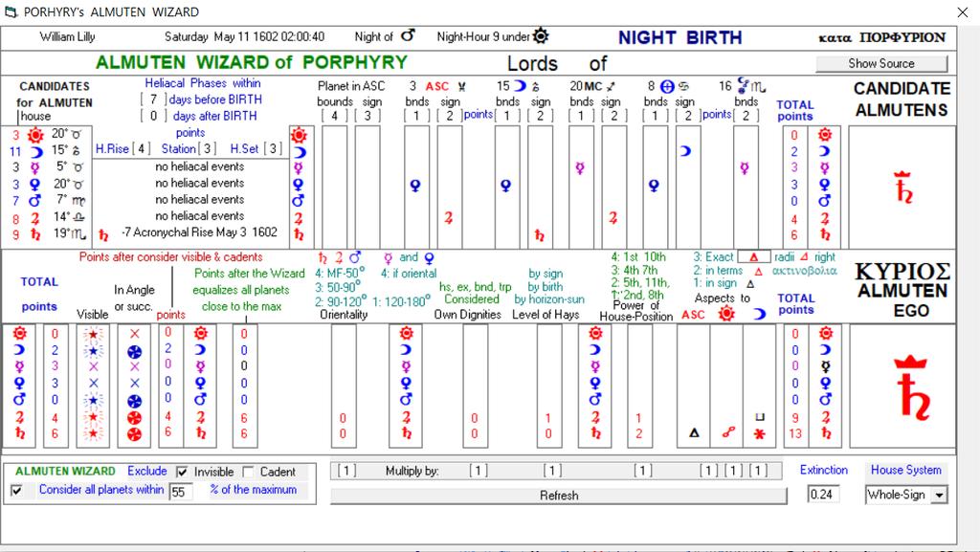Click the Station points value 3
This screenshot has height=552, width=980.
208,148
